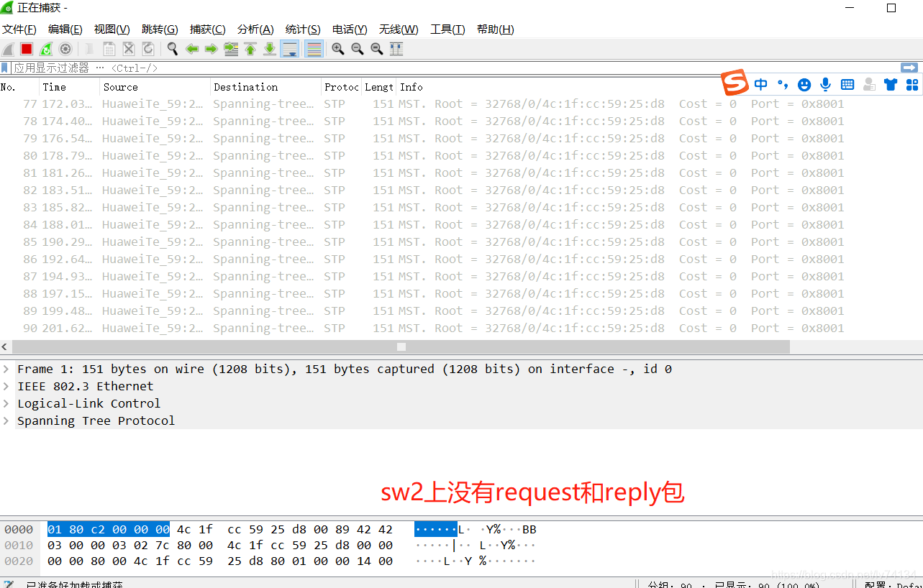Open the Sogou soft keyboard
This screenshot has height=588, width=923.
click(847, 85)
